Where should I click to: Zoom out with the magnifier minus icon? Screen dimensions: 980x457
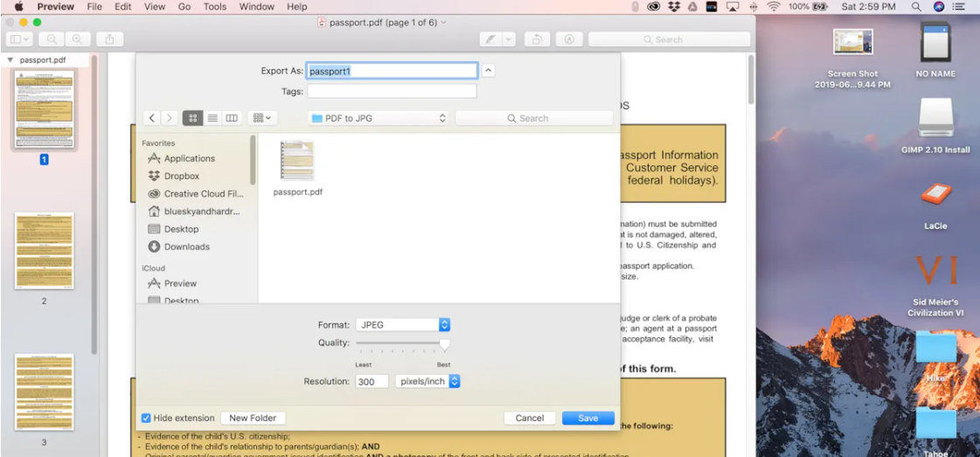point(52,39)
